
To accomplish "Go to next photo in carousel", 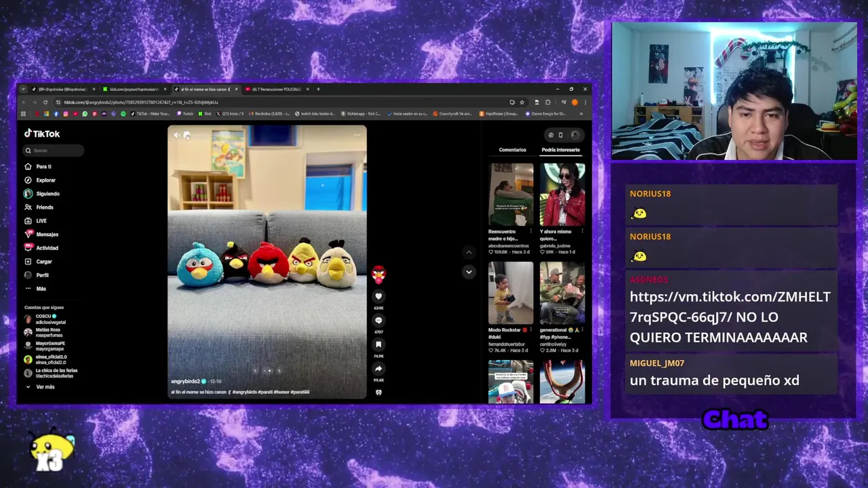I will coord(279,371).
